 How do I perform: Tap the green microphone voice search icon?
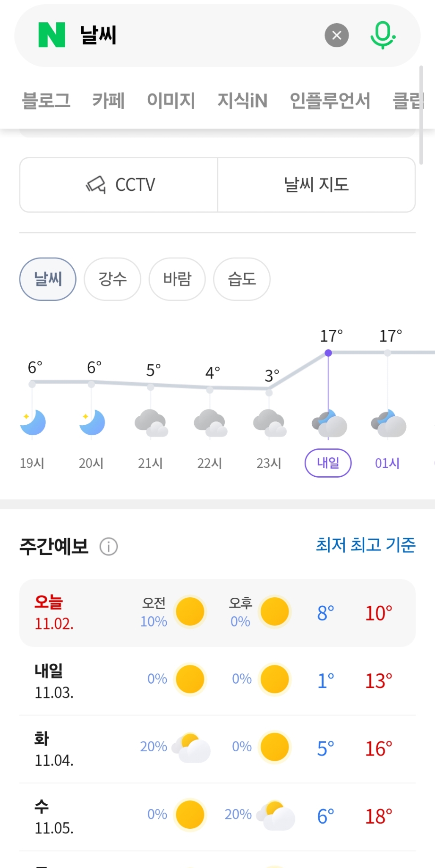(x=383, y=35)
